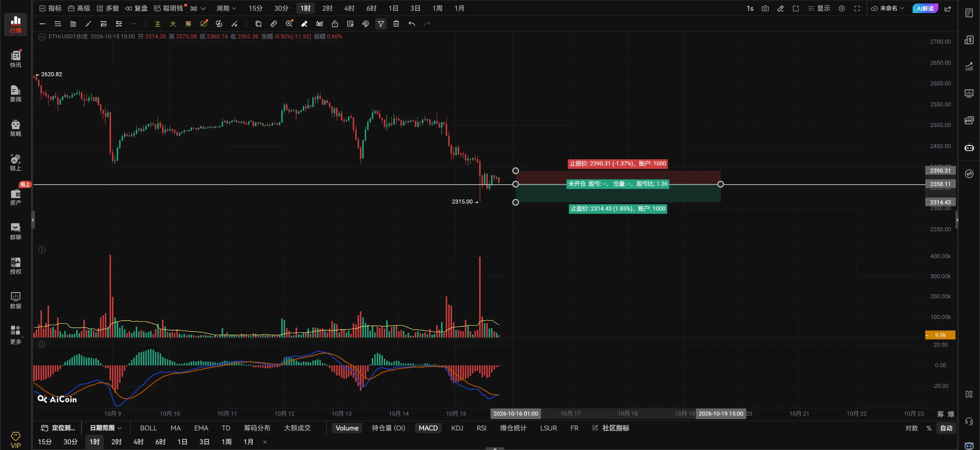The image size is (980, 450).
Task: Click the lock drawings icon
Action: (335, 24)
